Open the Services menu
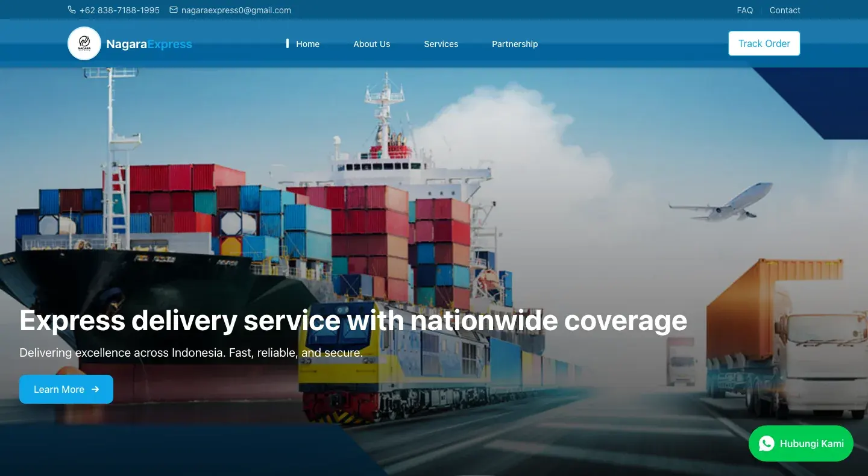Image resolution: width=868 pixels, height=476 pixels. [x=441, y=44]
